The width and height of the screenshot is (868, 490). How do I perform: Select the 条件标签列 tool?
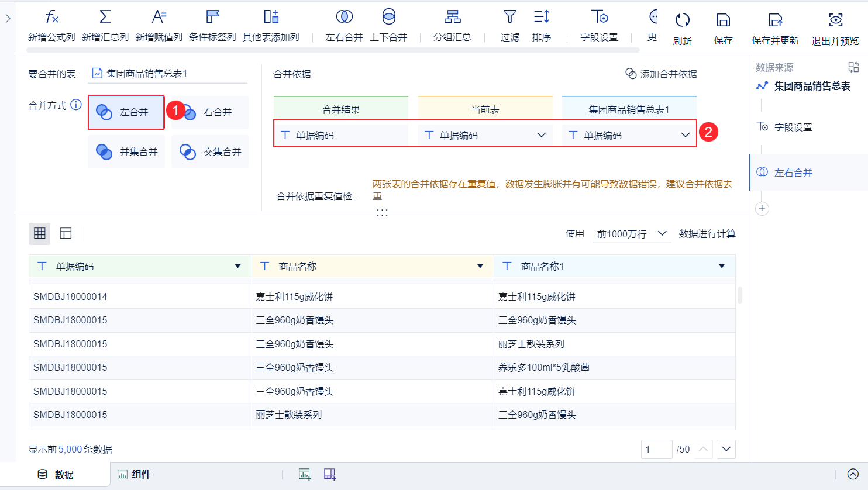[x=212, y=26]
